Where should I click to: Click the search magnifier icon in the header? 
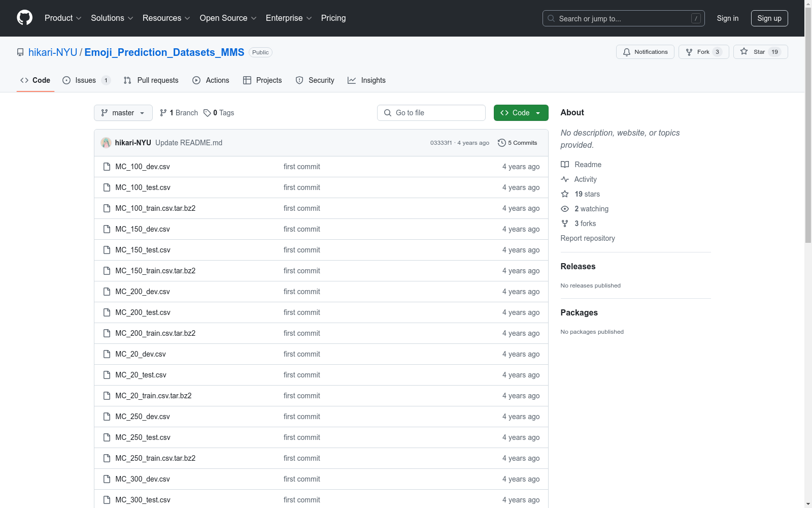551,18
